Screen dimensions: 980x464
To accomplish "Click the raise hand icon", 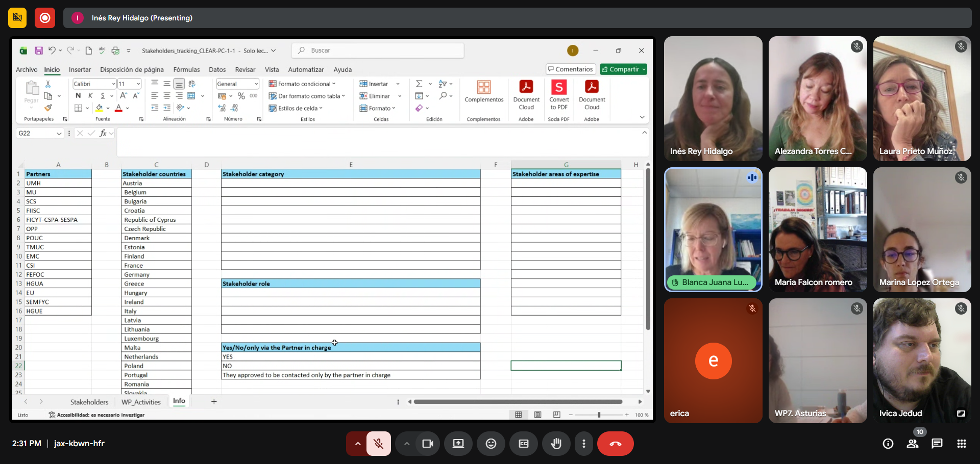I will pos(556,444).
